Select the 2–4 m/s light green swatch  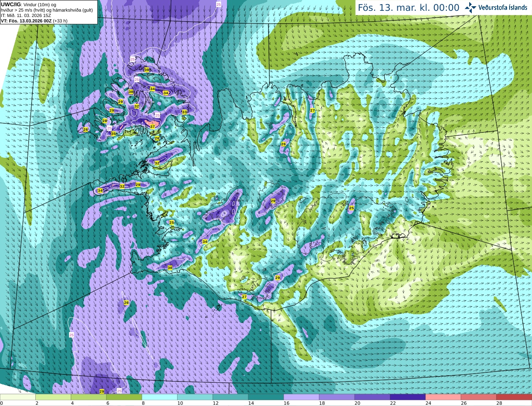click(53, 397)
